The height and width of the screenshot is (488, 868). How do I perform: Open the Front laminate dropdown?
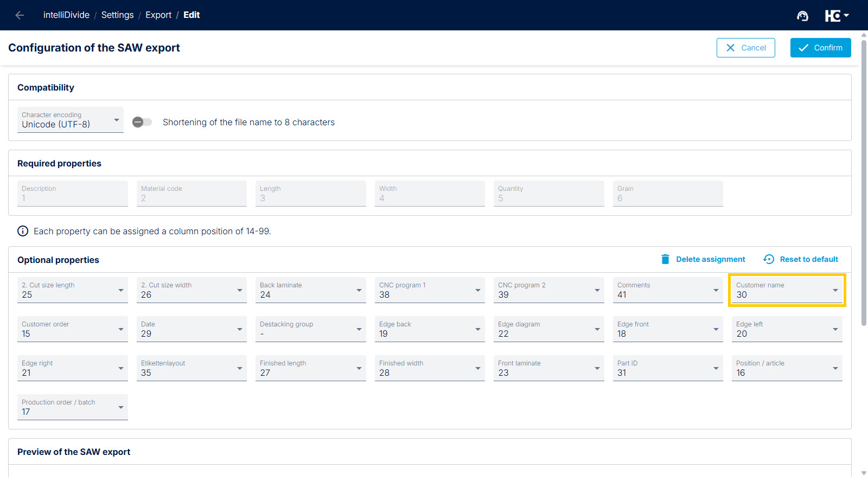(549, 368)
